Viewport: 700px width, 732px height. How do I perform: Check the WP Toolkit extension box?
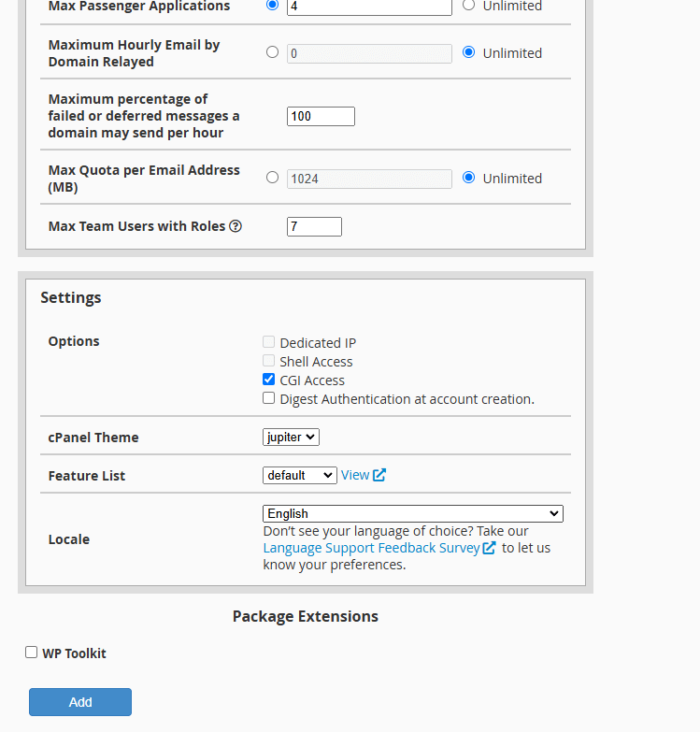(x=31, y=653)
